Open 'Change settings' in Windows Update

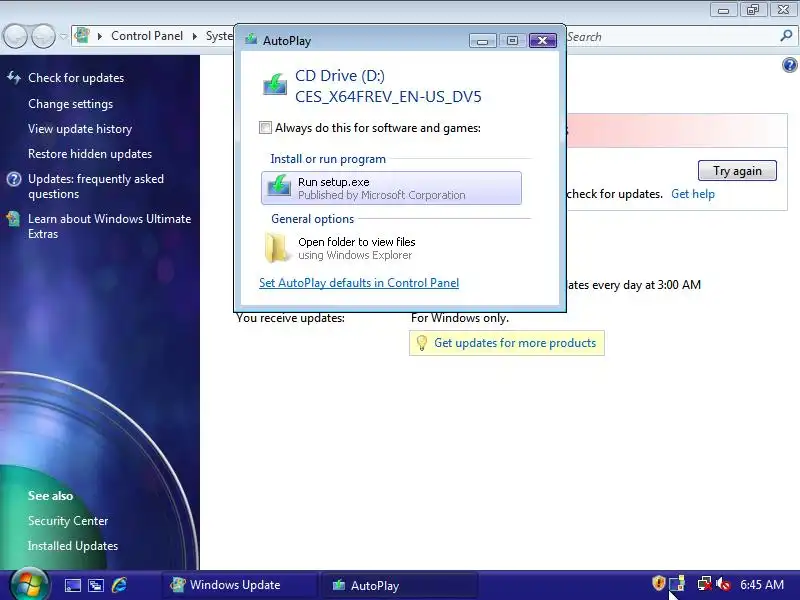[x=70, y=104]
